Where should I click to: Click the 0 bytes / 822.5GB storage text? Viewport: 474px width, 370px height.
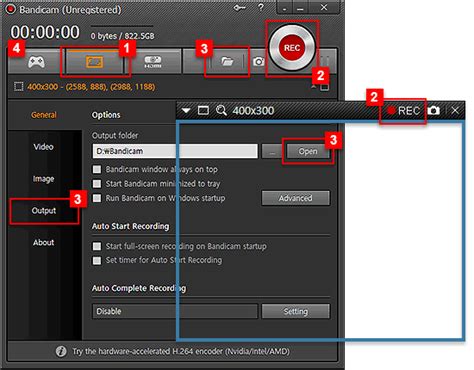click(122, 36)
